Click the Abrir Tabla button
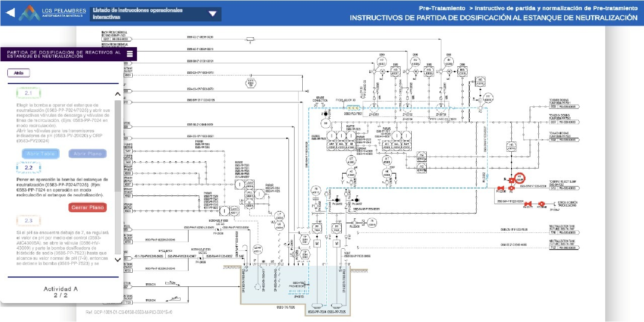 click(x=40, y=153)
